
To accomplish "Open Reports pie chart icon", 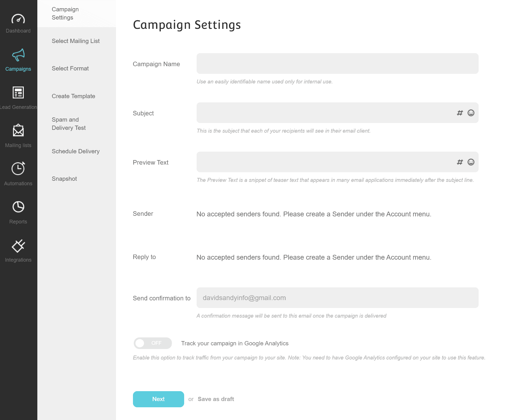I will tap(18, 207).
